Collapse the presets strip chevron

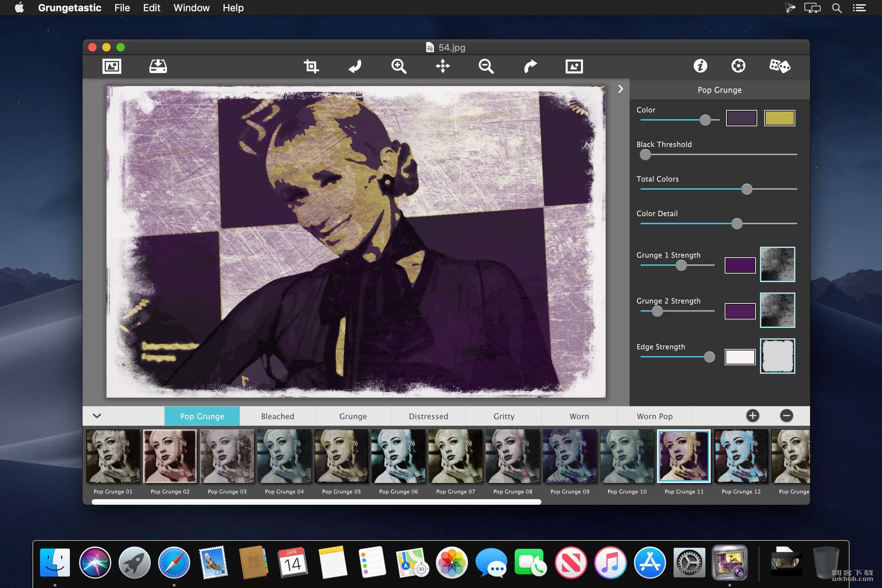(x=97, y=416)
